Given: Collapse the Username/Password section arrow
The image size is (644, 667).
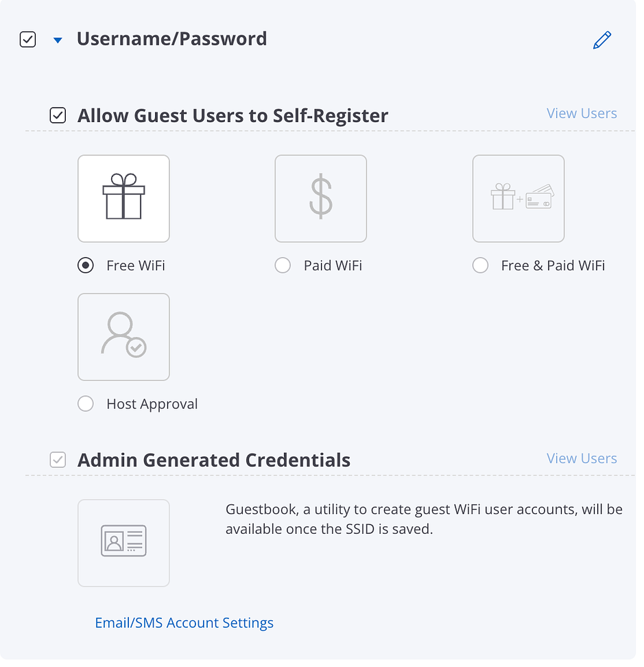Looking at the screenshot, I should 58,40.
